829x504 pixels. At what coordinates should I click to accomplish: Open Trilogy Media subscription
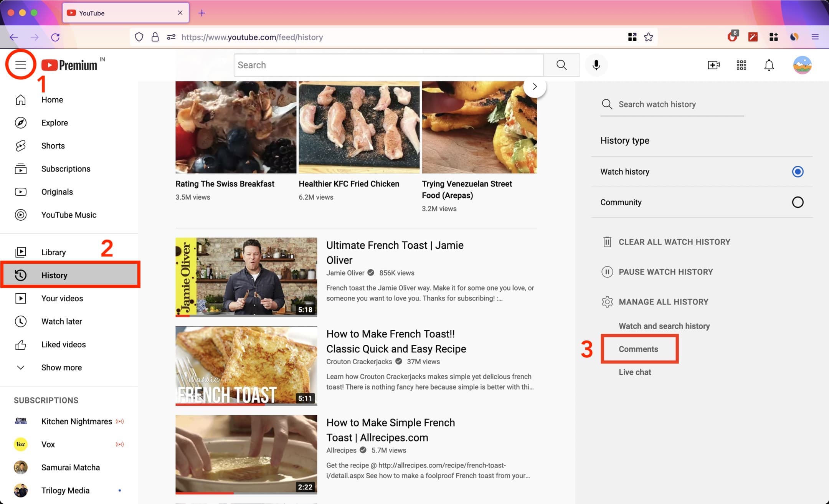[69, 490]
